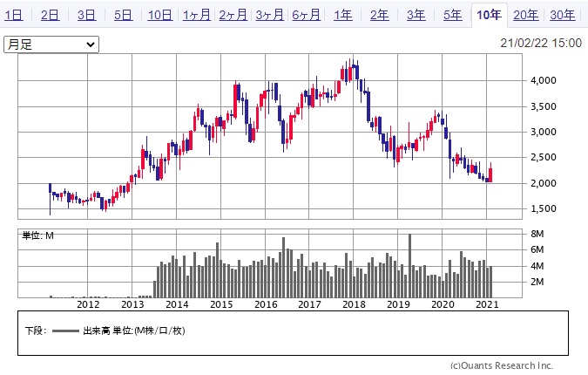Click the 1,500 price axis label
Image resolution: width=588 pixels, height=375 pixels.
click(x=544, y=208)
